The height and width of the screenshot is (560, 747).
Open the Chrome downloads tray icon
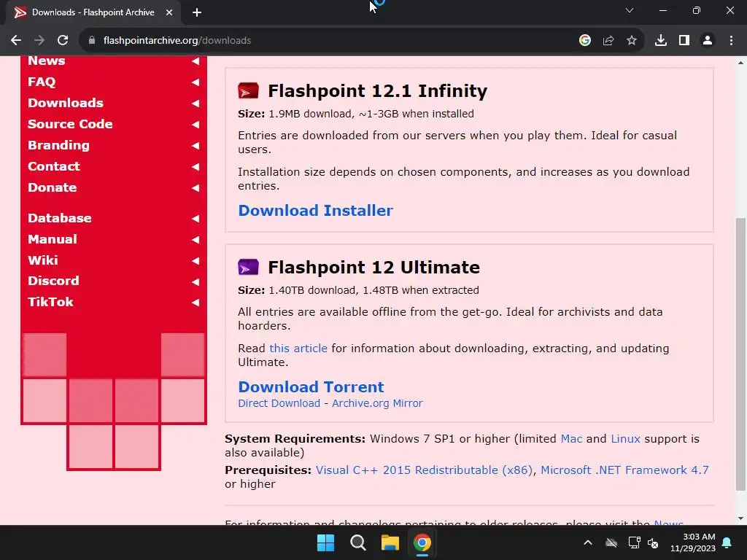pos(661,41)
